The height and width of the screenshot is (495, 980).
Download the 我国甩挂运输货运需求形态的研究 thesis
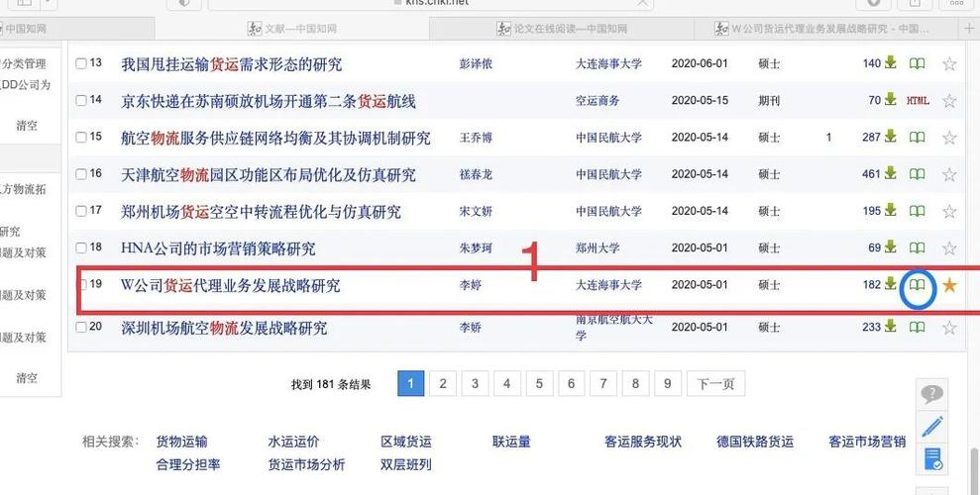tap(890, 63)
